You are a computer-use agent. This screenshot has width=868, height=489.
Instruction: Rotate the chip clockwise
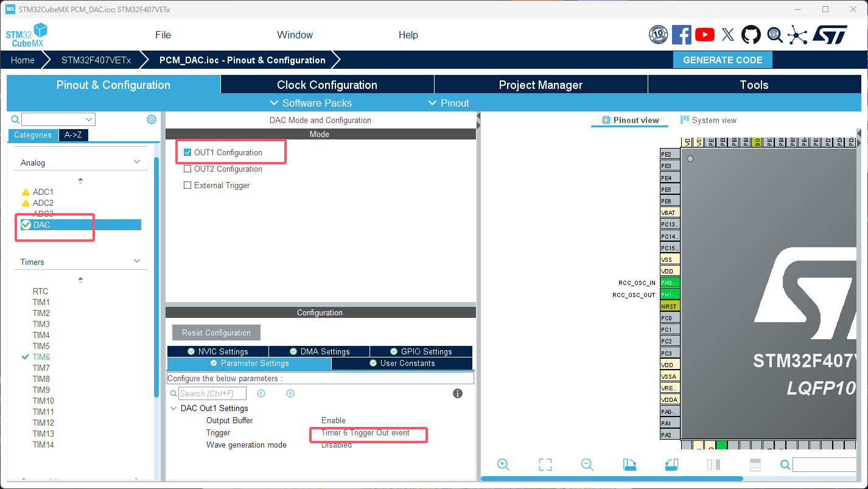[629, 465]
